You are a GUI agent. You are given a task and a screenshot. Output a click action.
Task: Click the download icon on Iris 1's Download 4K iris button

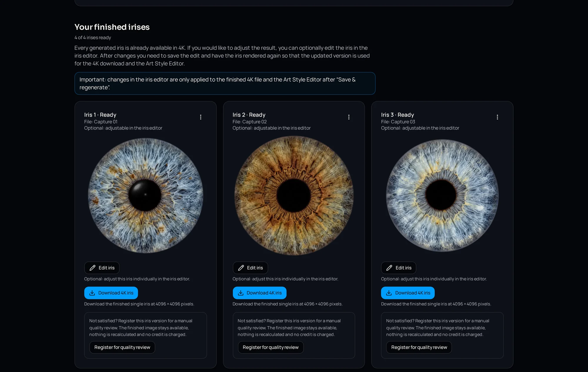(x=92, y=293)
